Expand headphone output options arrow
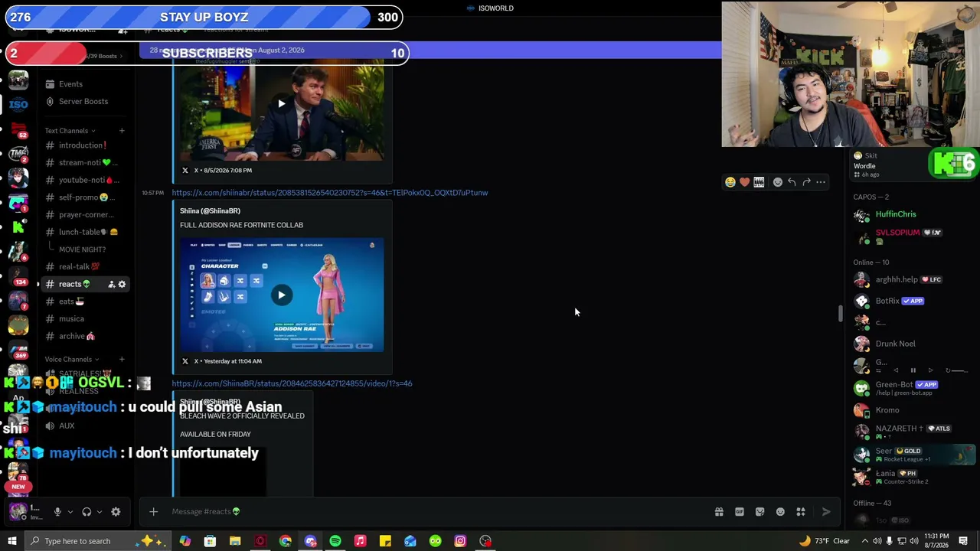 coord(100,512)
